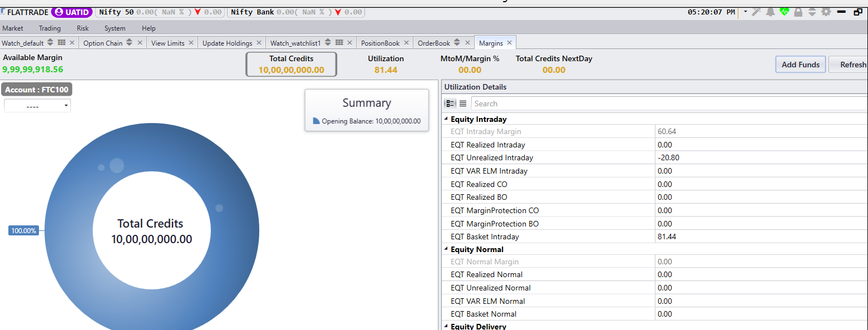The image size is (868, 330).
Task: Click the Add Funds button
Action: 800,65
